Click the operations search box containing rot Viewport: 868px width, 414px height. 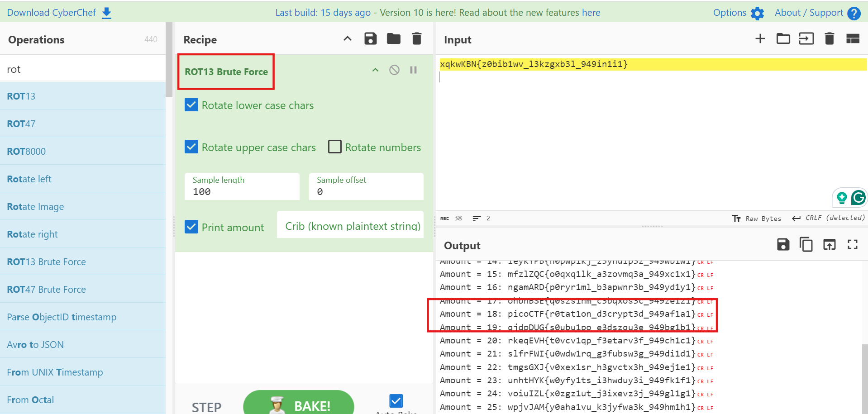83,69
